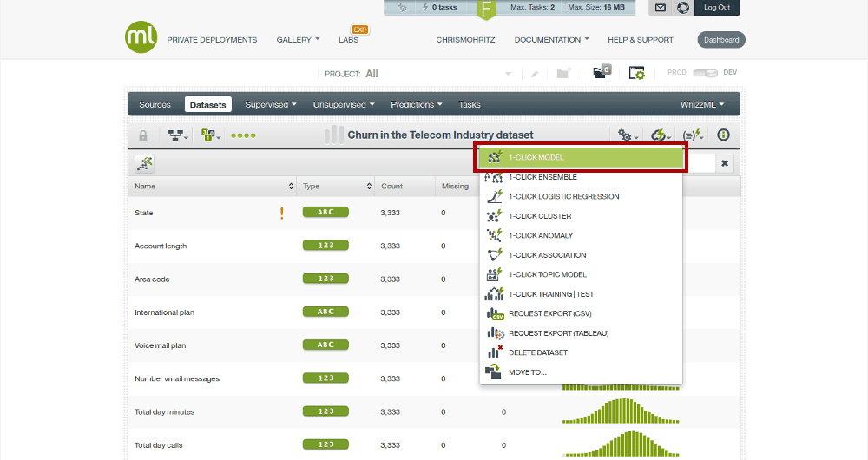Viewport: 868px width, 460px height.
Task: Click the State field ABC type badge
Action: pos(325,212)
